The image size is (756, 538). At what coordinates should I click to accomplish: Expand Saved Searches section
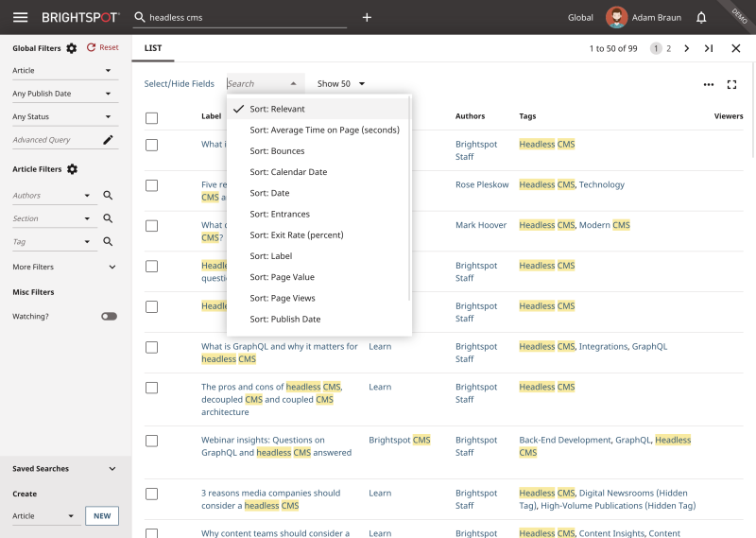coord(64,469)
